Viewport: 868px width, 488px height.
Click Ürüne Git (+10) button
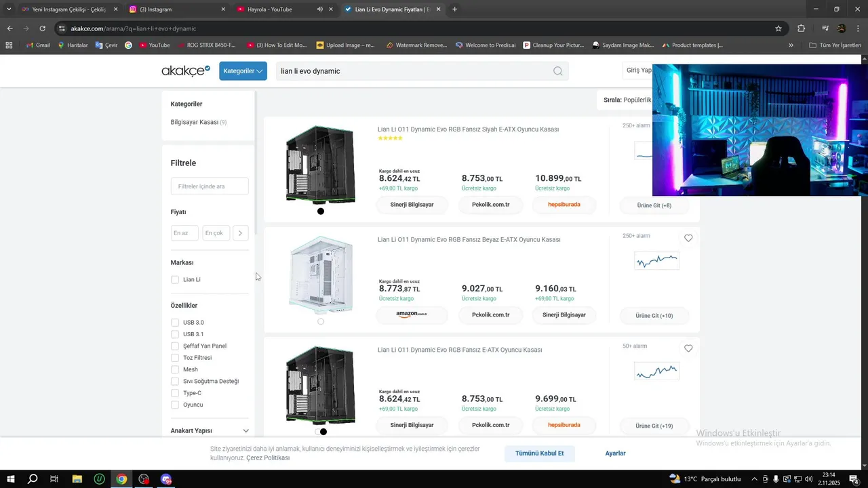[654, 316]
